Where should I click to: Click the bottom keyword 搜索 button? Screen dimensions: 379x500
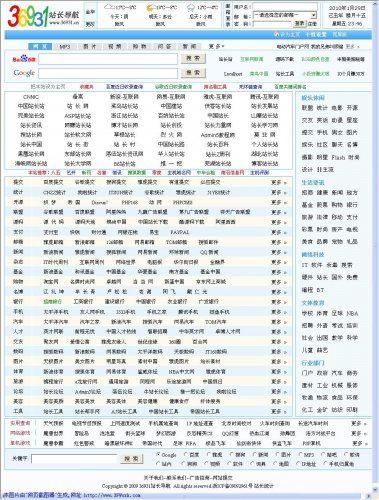(132, 459)
